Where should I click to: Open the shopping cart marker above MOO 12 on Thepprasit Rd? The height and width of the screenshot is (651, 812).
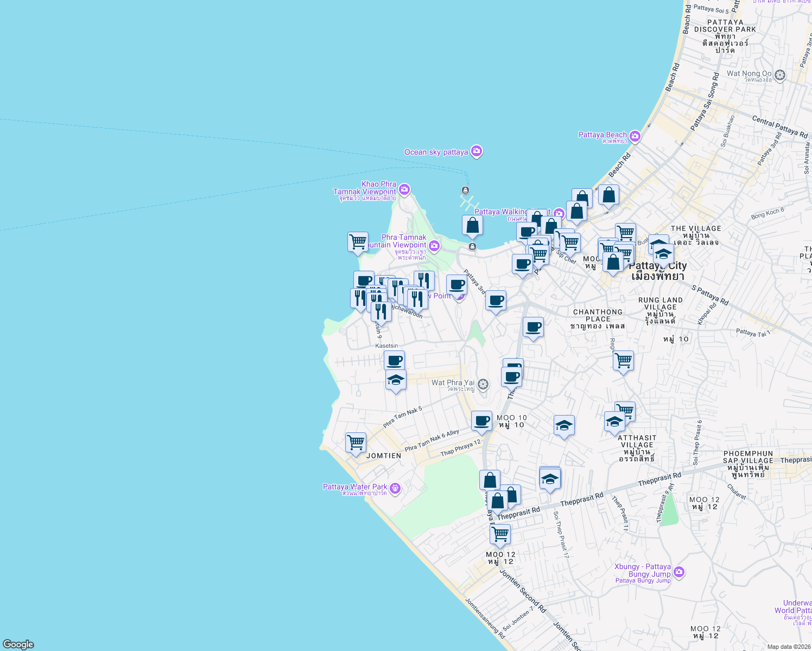coord(500,534)
